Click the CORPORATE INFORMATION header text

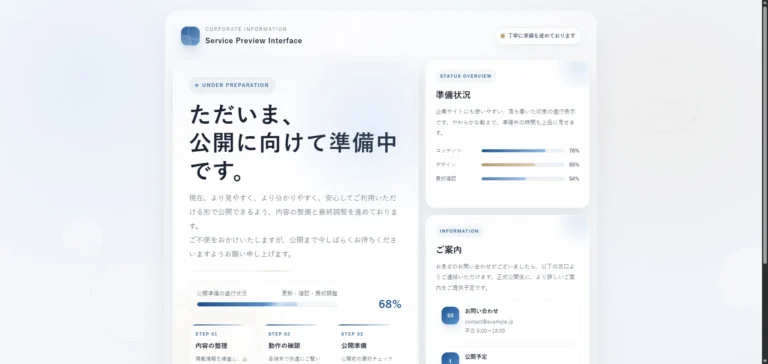click(246, 29)
